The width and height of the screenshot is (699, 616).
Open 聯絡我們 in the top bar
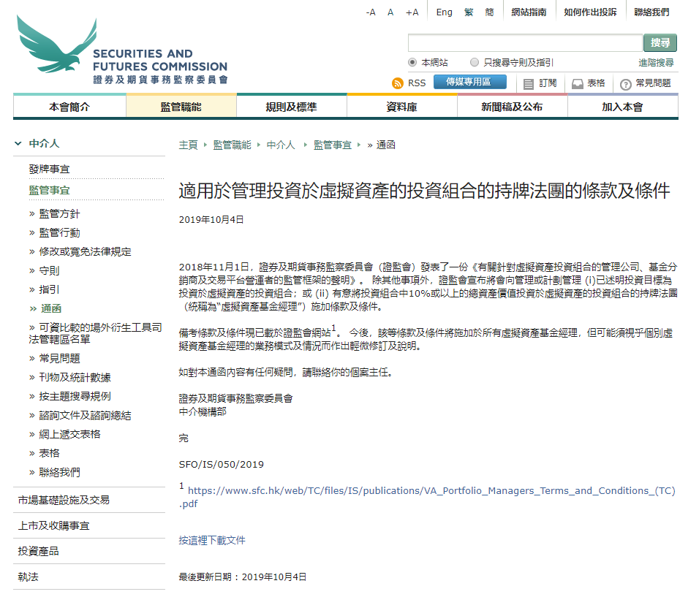coord(651,12)
